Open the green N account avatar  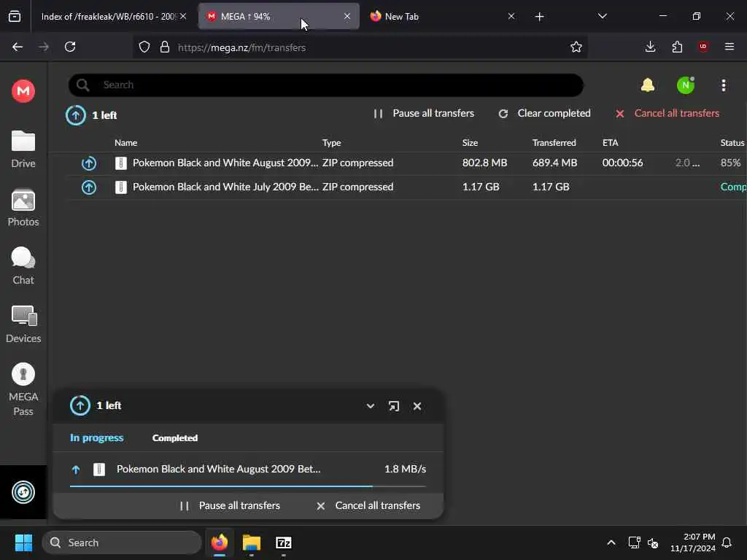(x=686, y=85)
